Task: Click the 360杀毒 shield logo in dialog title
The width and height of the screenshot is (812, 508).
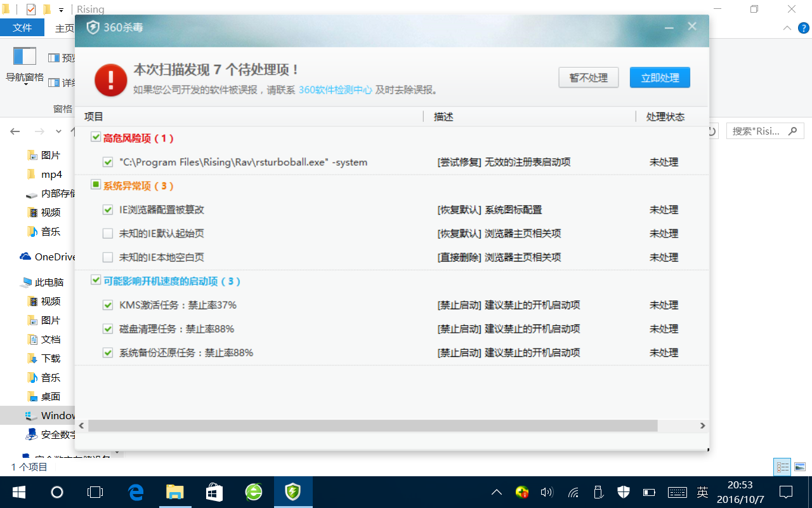Action: coord(93,27)
